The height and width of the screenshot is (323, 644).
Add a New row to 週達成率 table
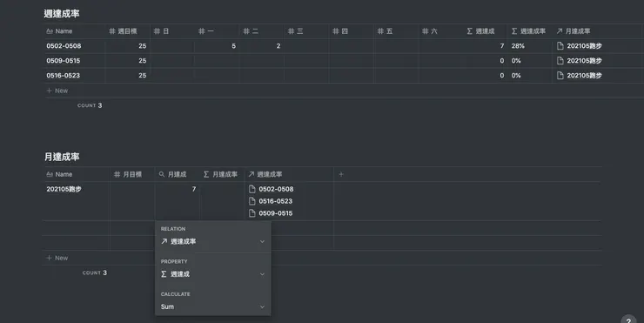(57, 91)
